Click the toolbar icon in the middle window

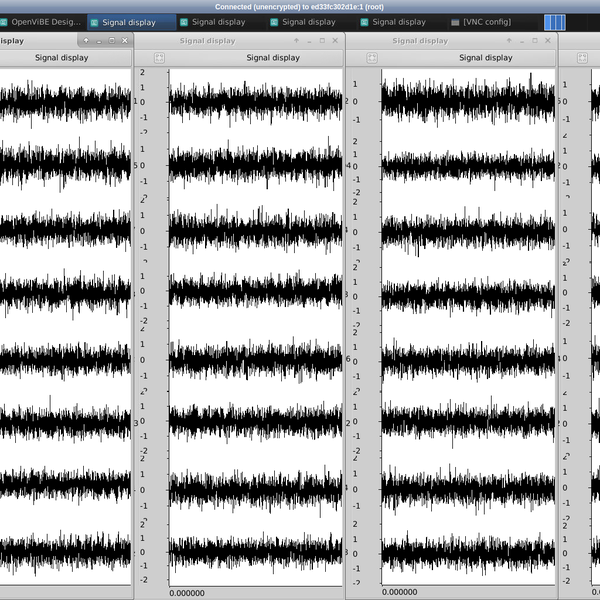point(159,58)
